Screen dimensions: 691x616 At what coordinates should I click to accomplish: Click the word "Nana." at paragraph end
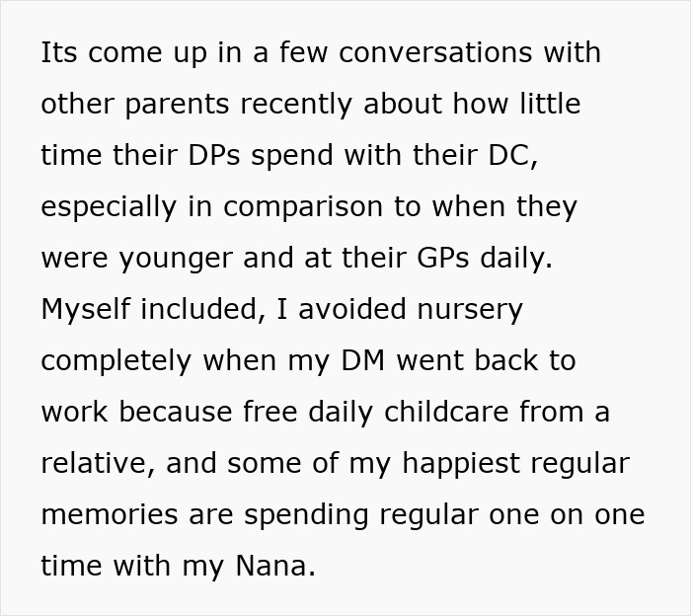tap(275, 566)
